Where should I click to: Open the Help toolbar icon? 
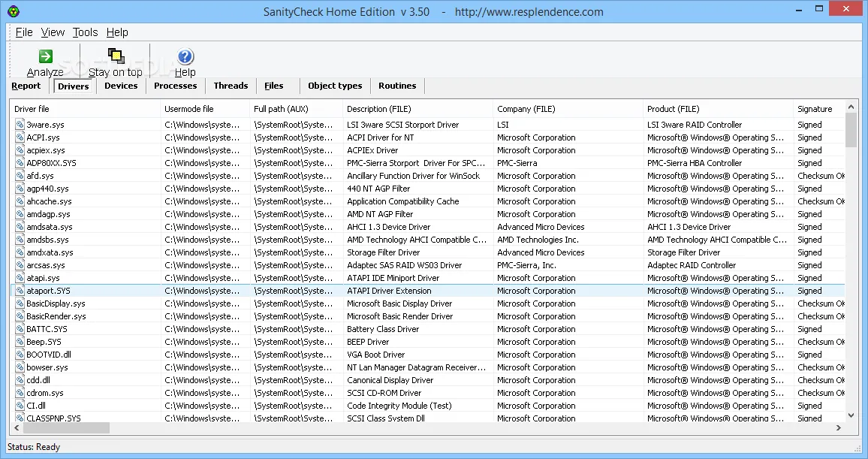(185, 56)
